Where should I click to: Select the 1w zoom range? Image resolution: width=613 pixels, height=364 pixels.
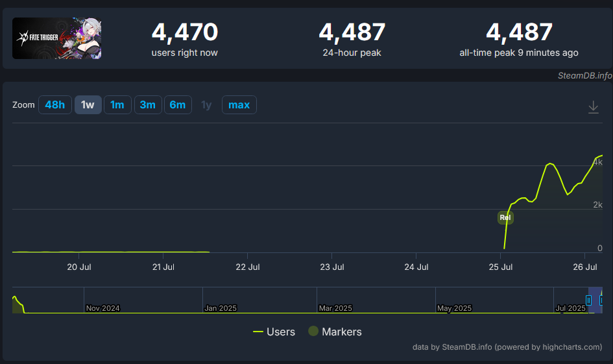point(88,104)
